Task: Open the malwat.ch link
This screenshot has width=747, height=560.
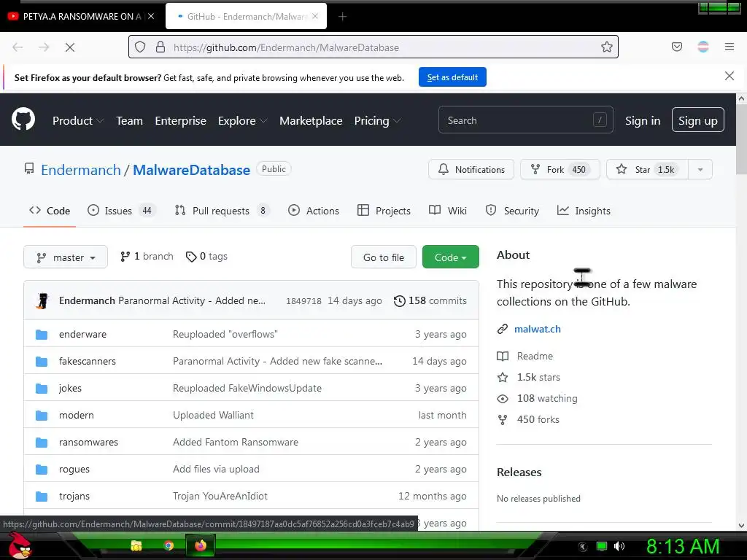Action: tap(538, 329)
